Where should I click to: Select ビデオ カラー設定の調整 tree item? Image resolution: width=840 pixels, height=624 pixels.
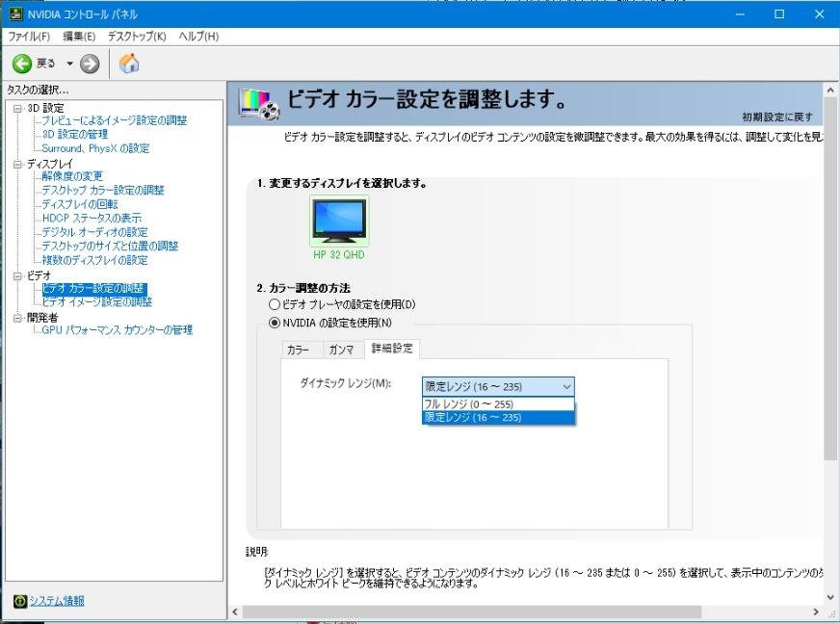pos(93,288)
